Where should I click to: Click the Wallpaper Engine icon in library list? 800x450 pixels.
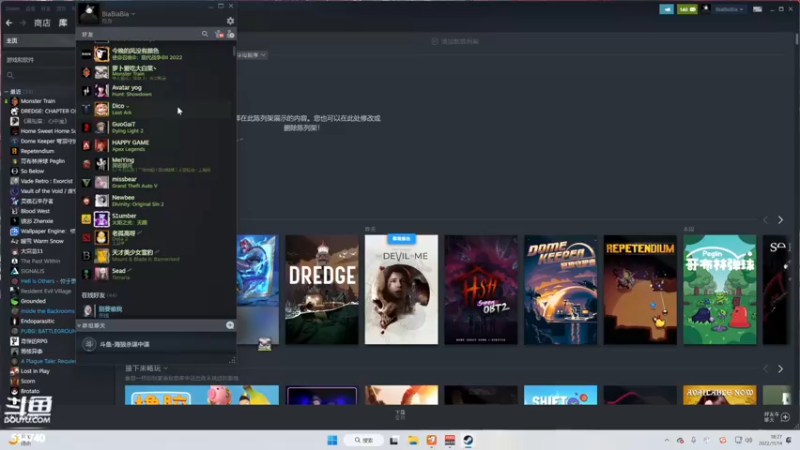[x=14, y=231]
